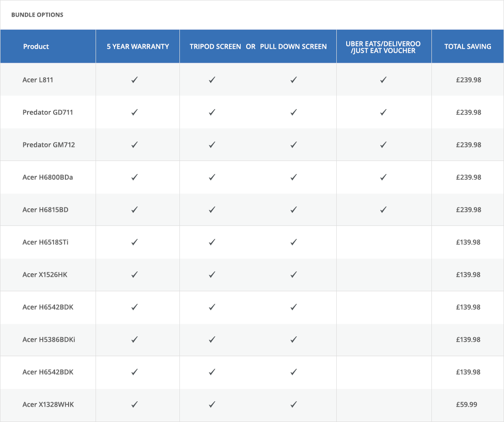Viewport: 504px width, 422px height.
Task: Click the £139.98 saving for Acer H5386BDKi
Action: pos(468,339)
